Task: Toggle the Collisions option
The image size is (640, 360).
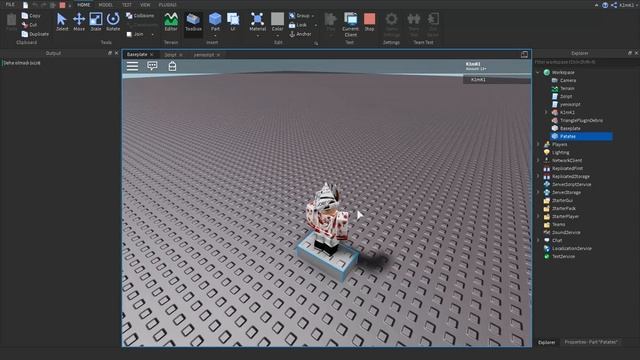Action: pyautogui.click(x=140, y=16)
